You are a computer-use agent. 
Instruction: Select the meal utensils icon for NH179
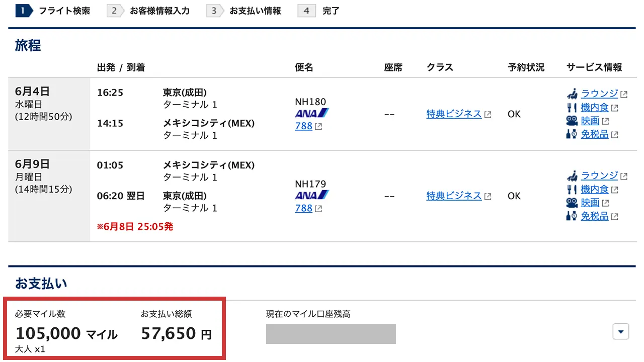573,189
